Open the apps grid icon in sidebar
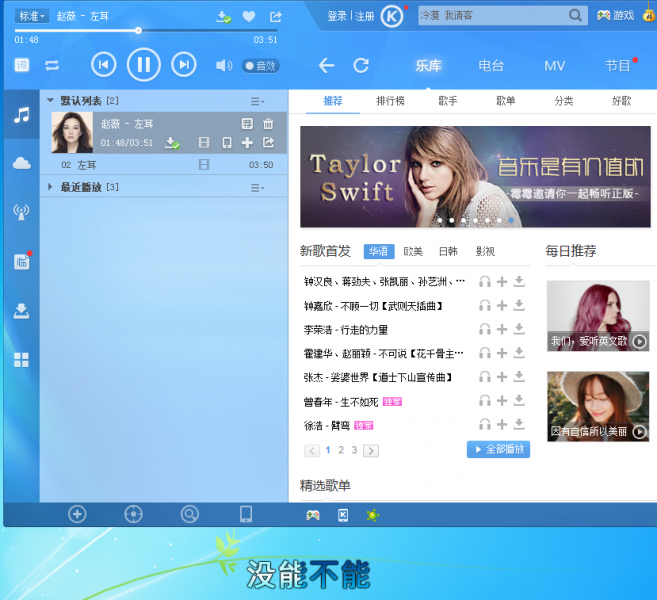 pyautogui.click(x=21, y=360)
